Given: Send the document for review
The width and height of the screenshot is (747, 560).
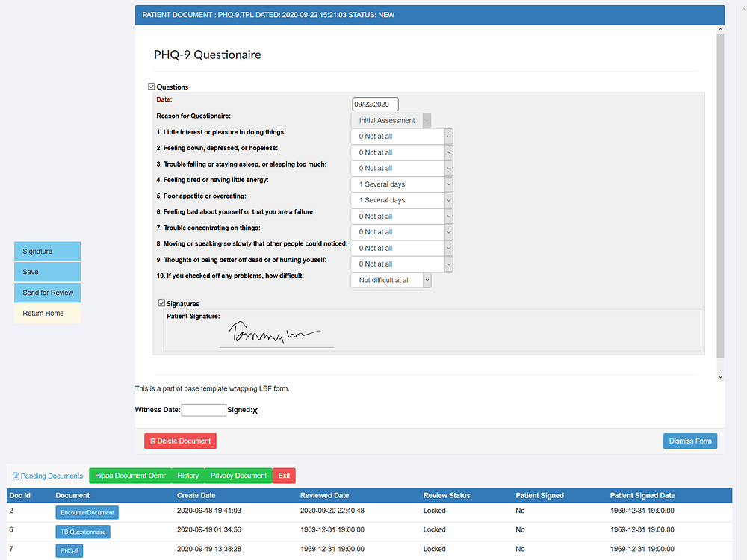Looking at the screenshot, I should click(47, 293).
